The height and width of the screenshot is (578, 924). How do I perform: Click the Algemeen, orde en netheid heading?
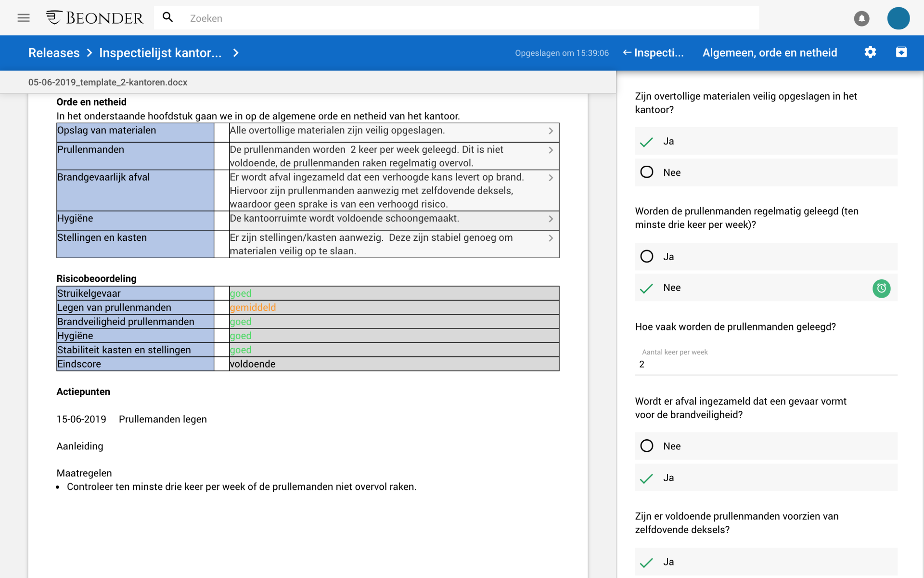pyautogui.click(x=770, y=53)
